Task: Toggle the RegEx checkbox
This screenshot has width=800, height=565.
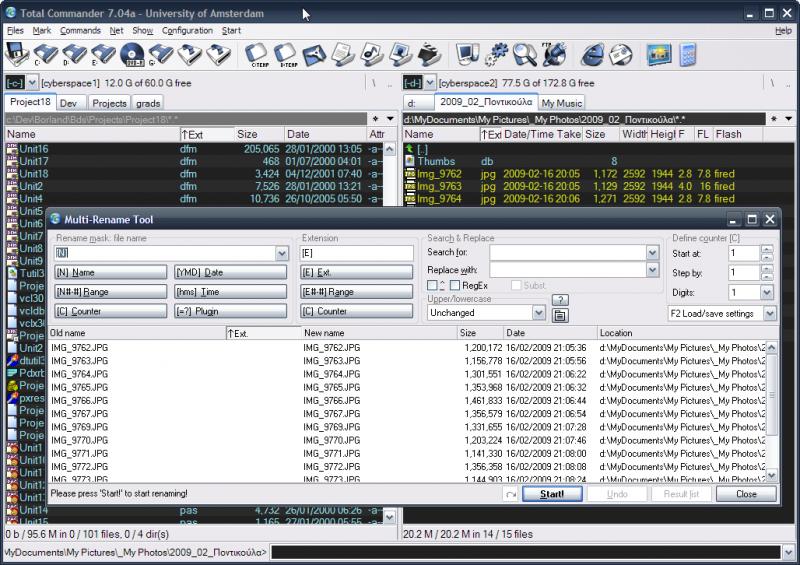Action: tap(455, 285)
